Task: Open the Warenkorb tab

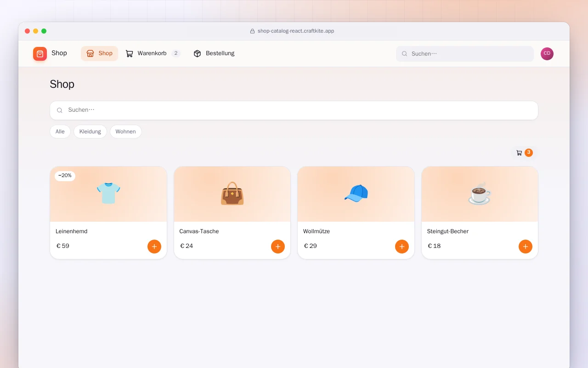Action: pyautogui.click(x=153, y=53)
